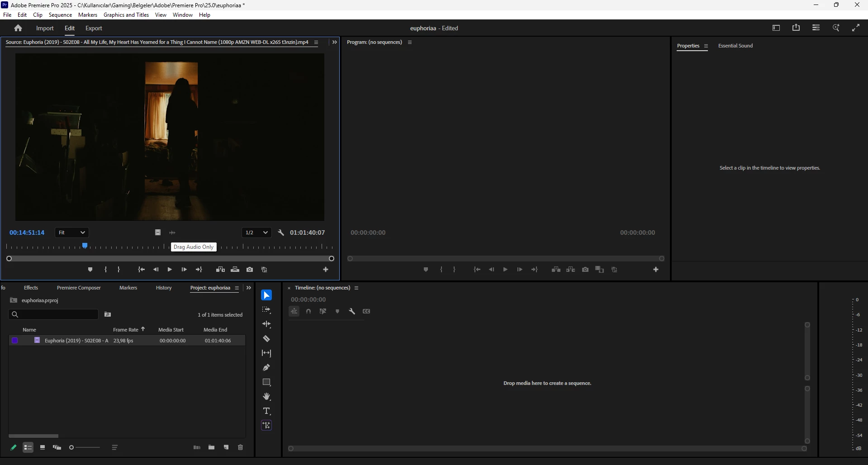Switch Project panel to Freeform view
The image size is (868, 465).
point(57,447)
